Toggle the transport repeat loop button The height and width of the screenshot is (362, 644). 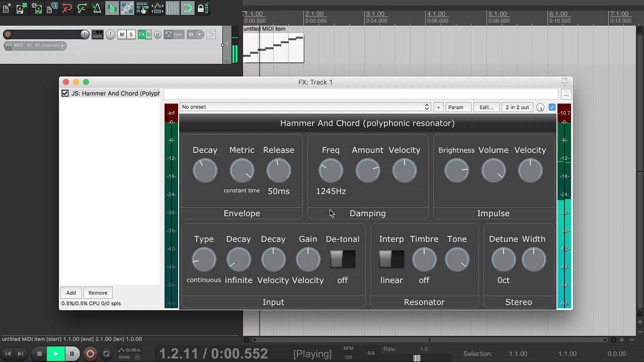point(106,354)
